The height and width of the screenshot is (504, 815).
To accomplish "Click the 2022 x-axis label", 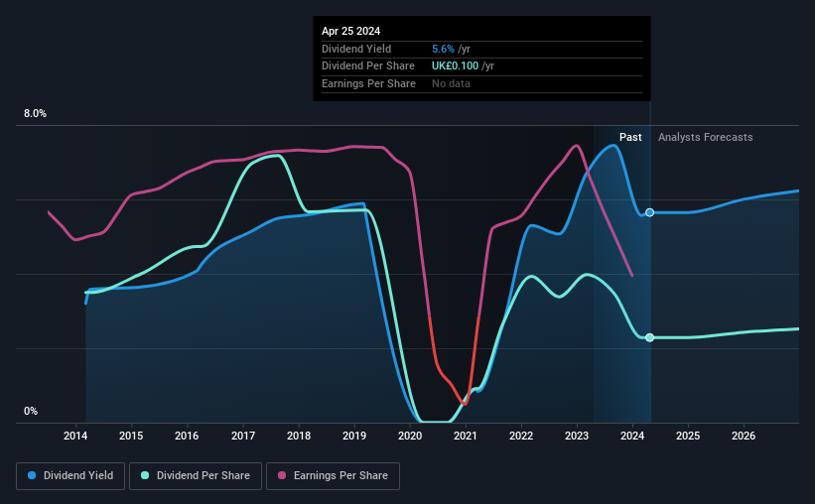I will pyautogui.click(x=521, y=436).
